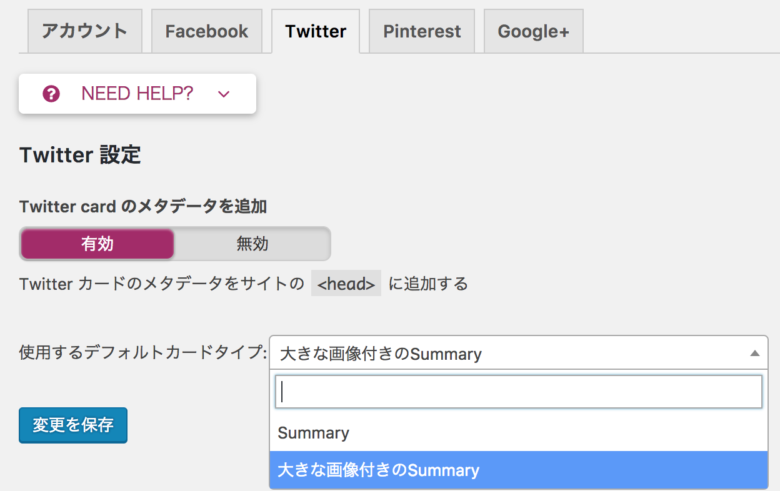Screen dimensions: 780x491
Task: Click the selected 大きな画像付きのSummary combo box
Action: (x=510, y=353)
